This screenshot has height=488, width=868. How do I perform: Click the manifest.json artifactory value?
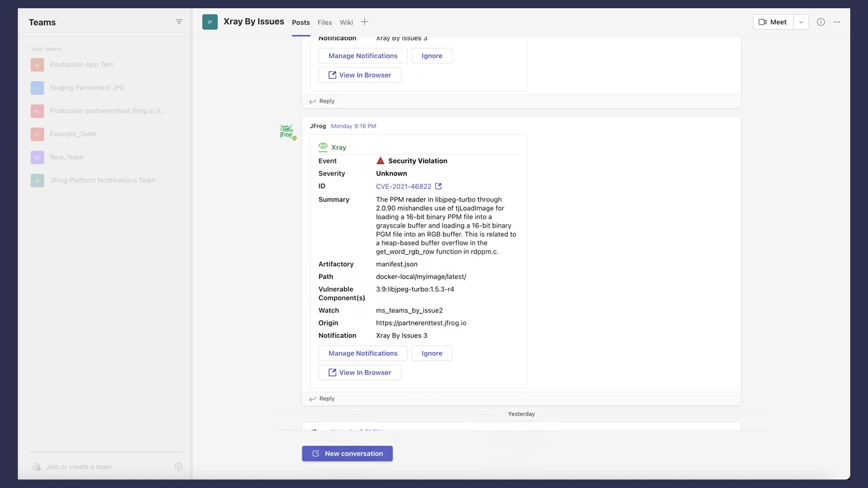(397, 264)
